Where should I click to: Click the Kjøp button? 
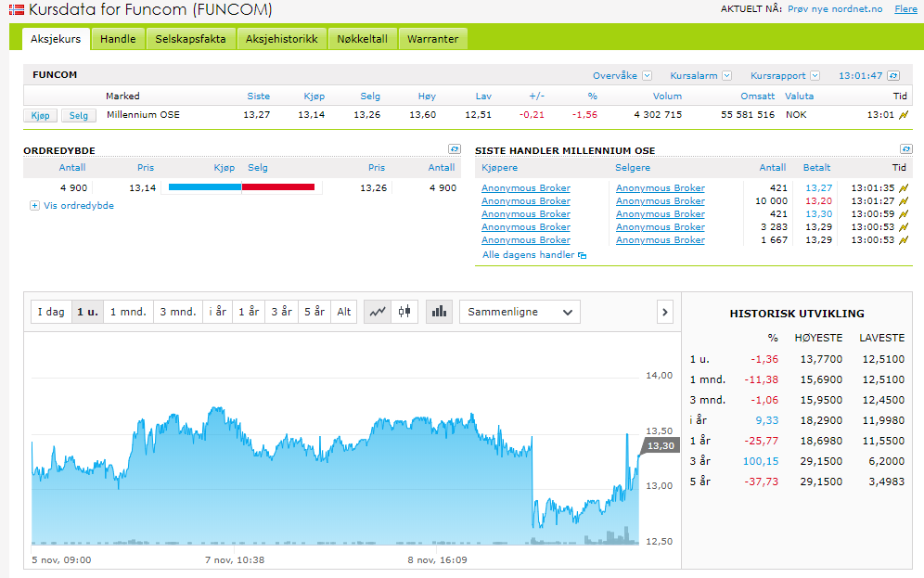(41, 115)
